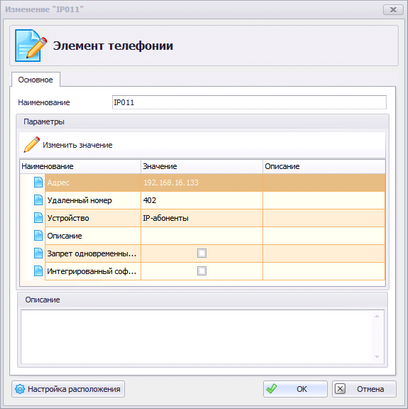This screenshot has height=409, width=408.
Task: Click the document icon beside Удаленный номер
Action: [38, 200]
